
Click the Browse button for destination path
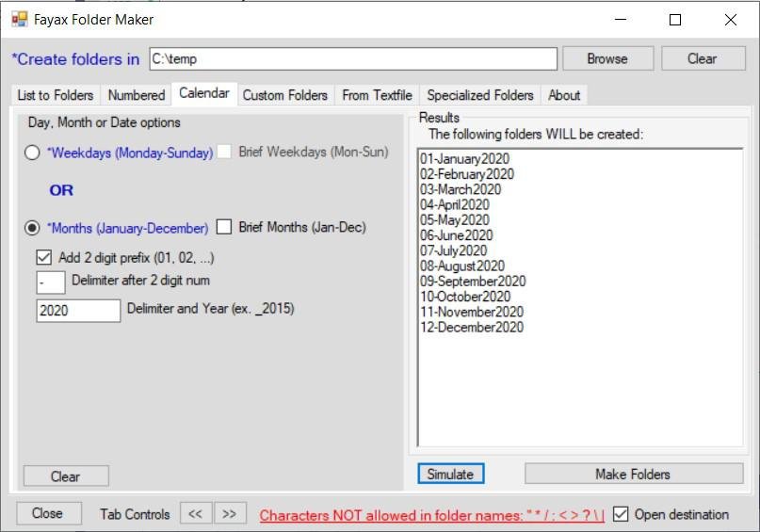pos(607,58)
